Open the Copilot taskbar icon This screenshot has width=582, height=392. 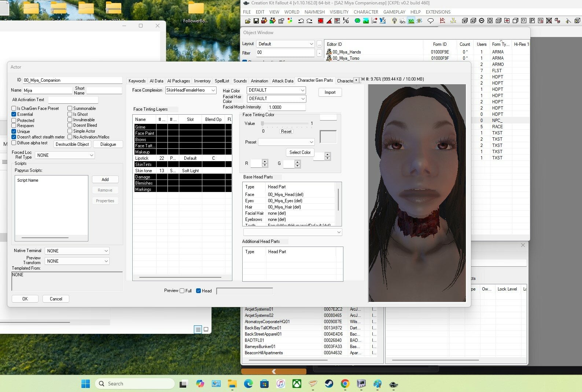point(200,384)
